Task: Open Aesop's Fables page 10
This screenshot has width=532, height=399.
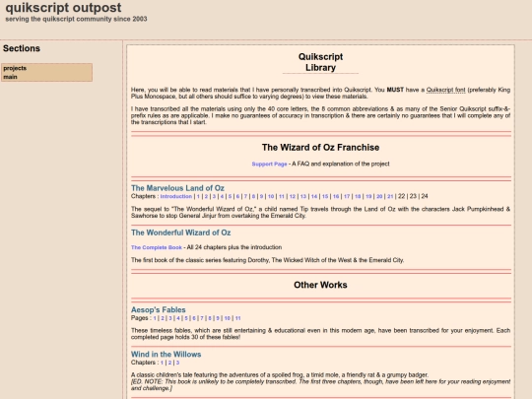Action: click(x=228, y=318)
